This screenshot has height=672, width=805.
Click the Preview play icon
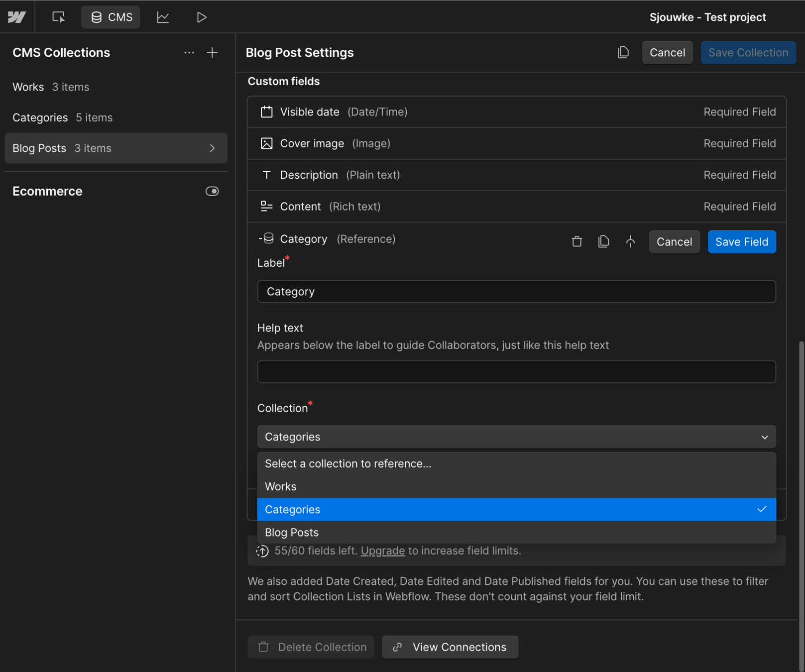(202, 17)
